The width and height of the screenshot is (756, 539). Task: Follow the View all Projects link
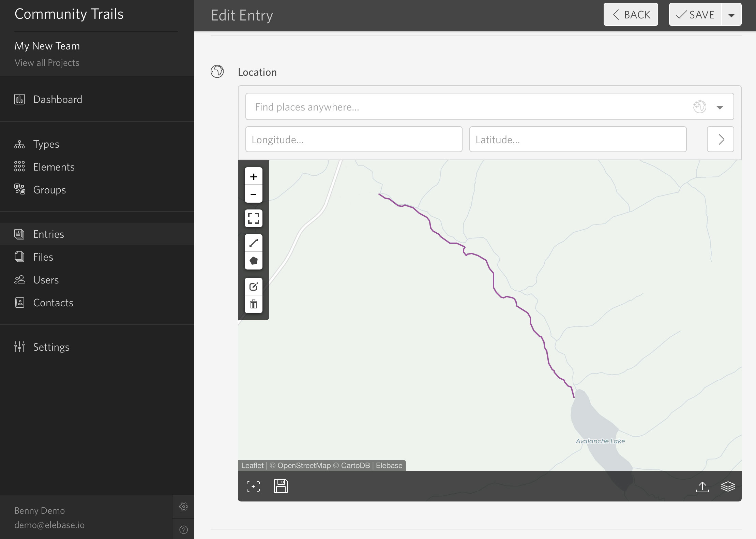pos(47,63)
